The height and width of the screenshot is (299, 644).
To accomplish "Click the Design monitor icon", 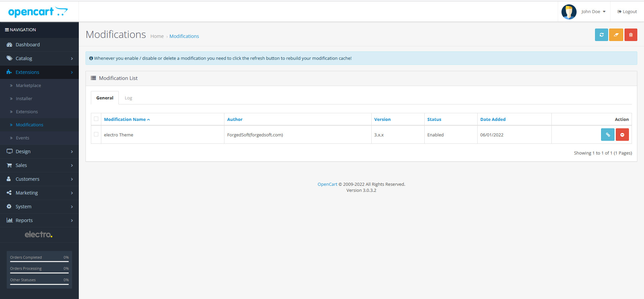I will [9, 152].
